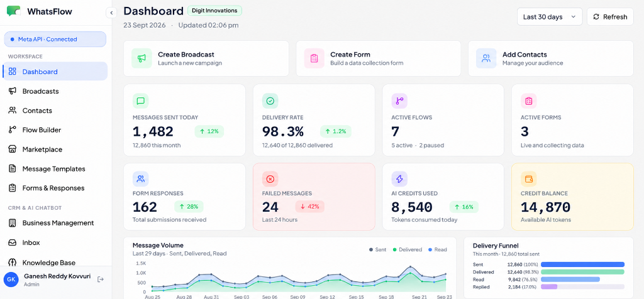
Task: Click the Refresh button
Action: pos(610,17)
